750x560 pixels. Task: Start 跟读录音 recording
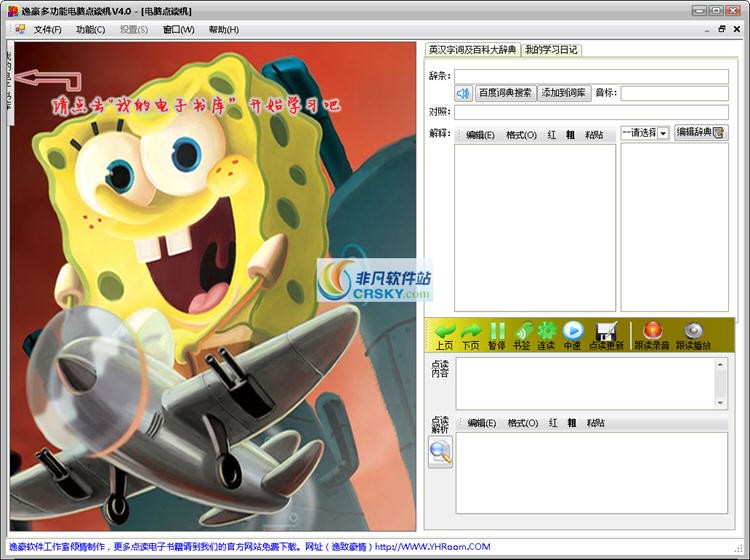(x=652, y=335)
